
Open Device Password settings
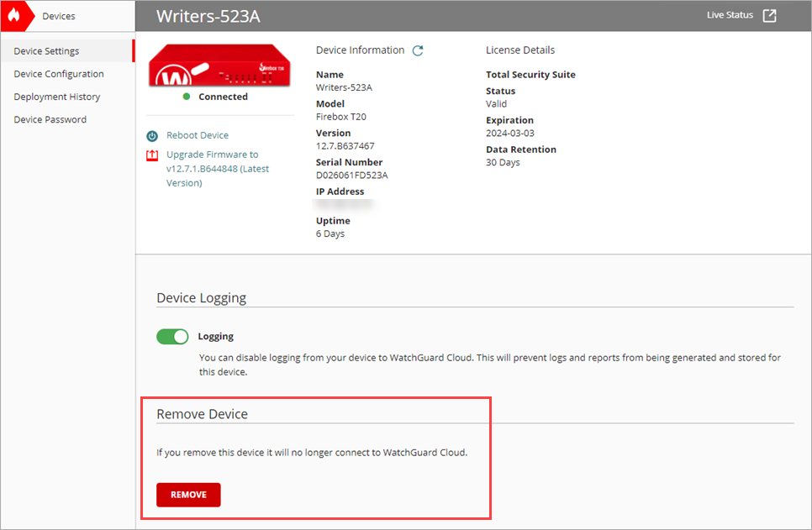point(50,118)
